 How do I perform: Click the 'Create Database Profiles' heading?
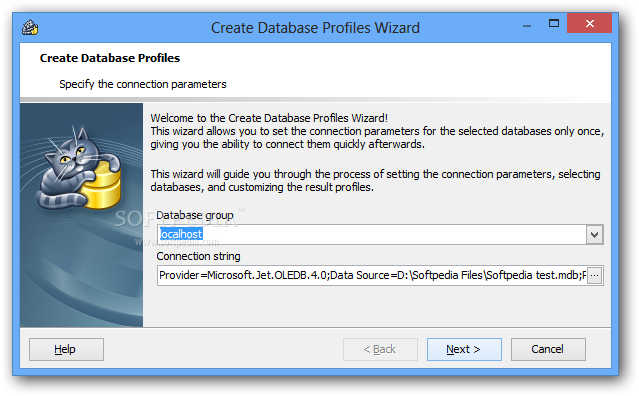[x=110, y=58]
